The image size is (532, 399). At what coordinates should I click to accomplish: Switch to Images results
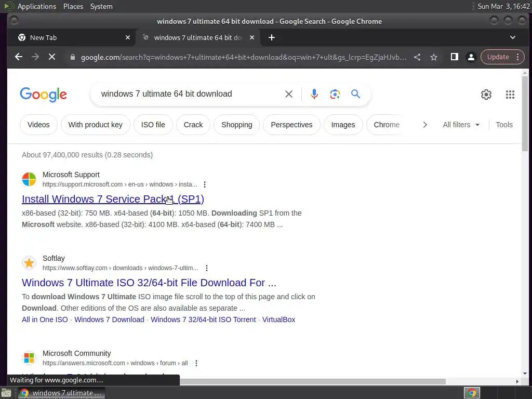[x=343, y=125]
